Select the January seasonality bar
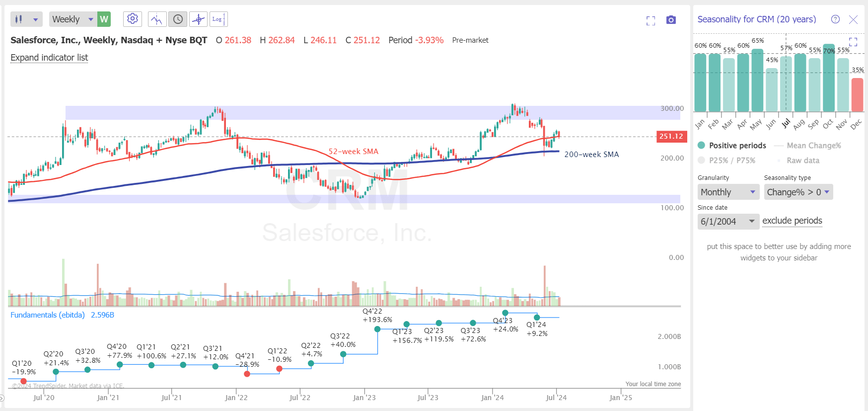This screenshot has height=411, width=868. coord(700,82)
